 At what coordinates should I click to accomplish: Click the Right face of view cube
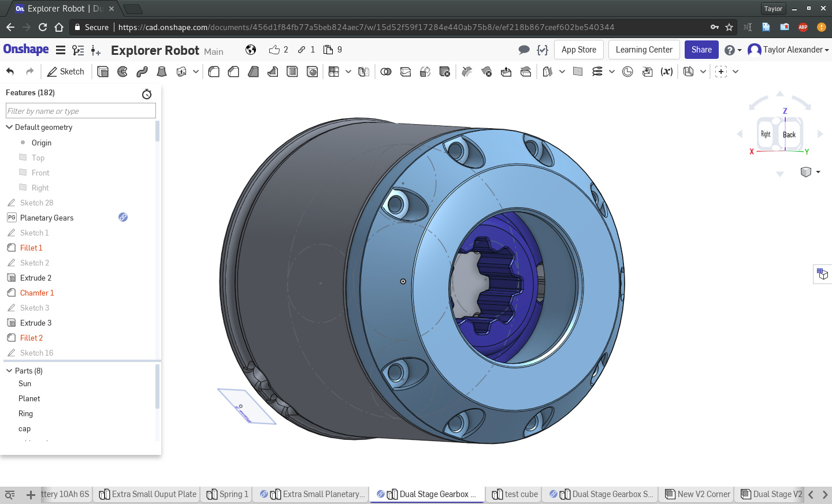point(766,134)
